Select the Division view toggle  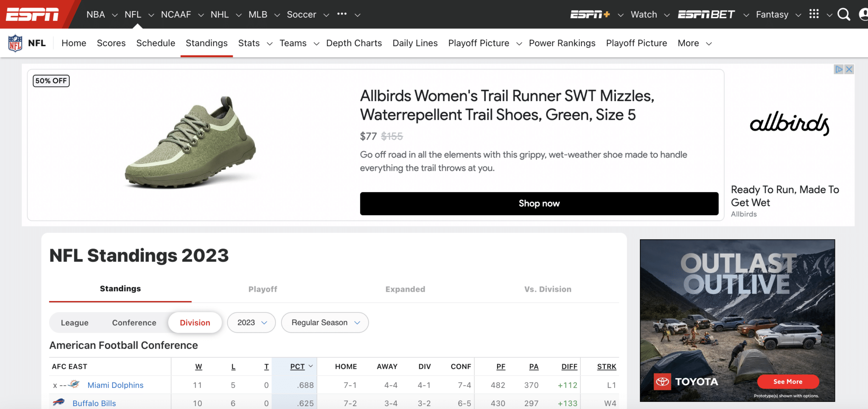tap(195, 323)
